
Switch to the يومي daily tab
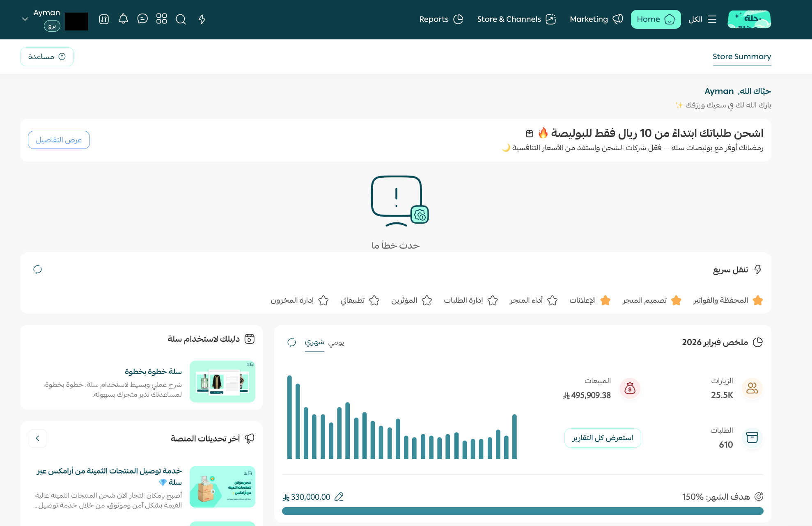click(x=336, y=342)
